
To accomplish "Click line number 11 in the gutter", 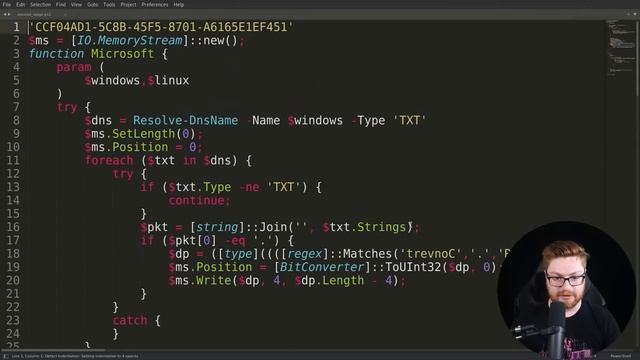I will [x=13, y=160].
